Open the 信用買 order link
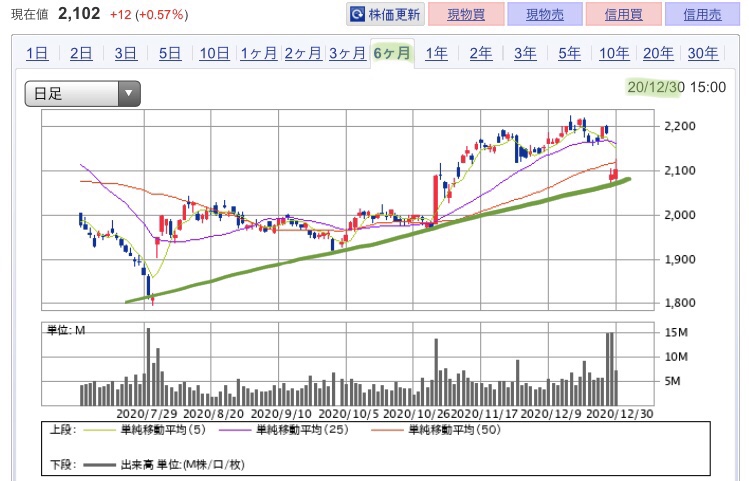 [623, 14]
